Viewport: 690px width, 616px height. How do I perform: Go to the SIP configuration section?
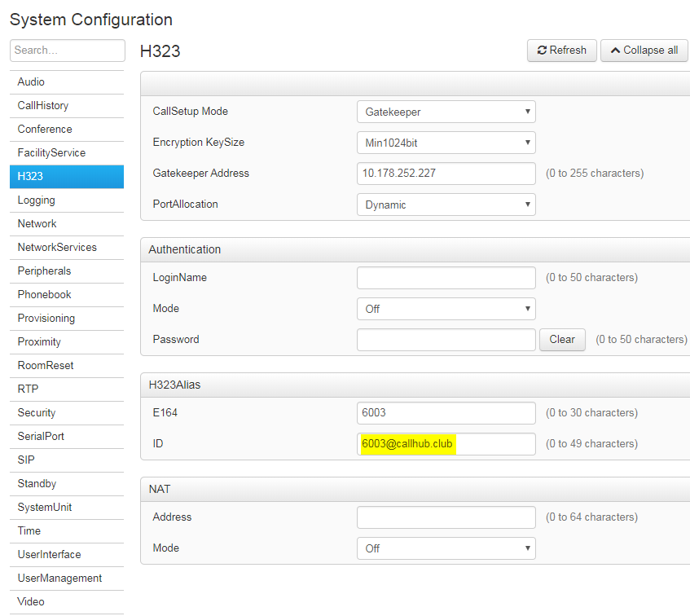(67, 460)
